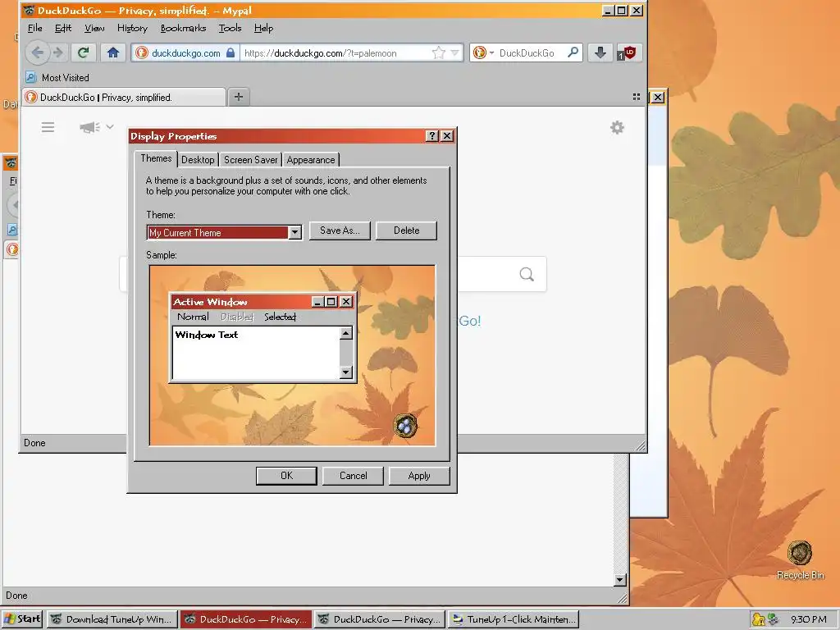The height and width of the screenshot is (630, 840).
Task: Reload the page with the green refresh icon
Action: click(83, 52)
